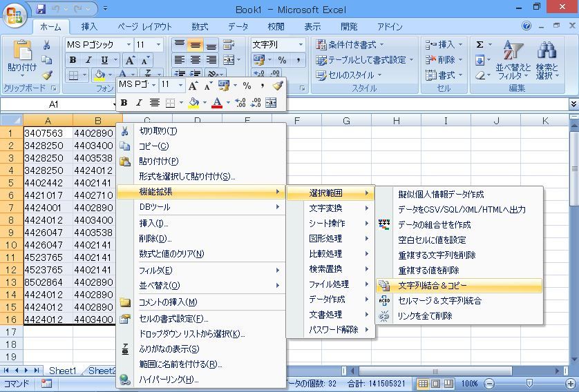The height and width of the screenshot is (392, 579).
Task: Switch to the データ ribbon tab
Action: [x=238, y=26]
